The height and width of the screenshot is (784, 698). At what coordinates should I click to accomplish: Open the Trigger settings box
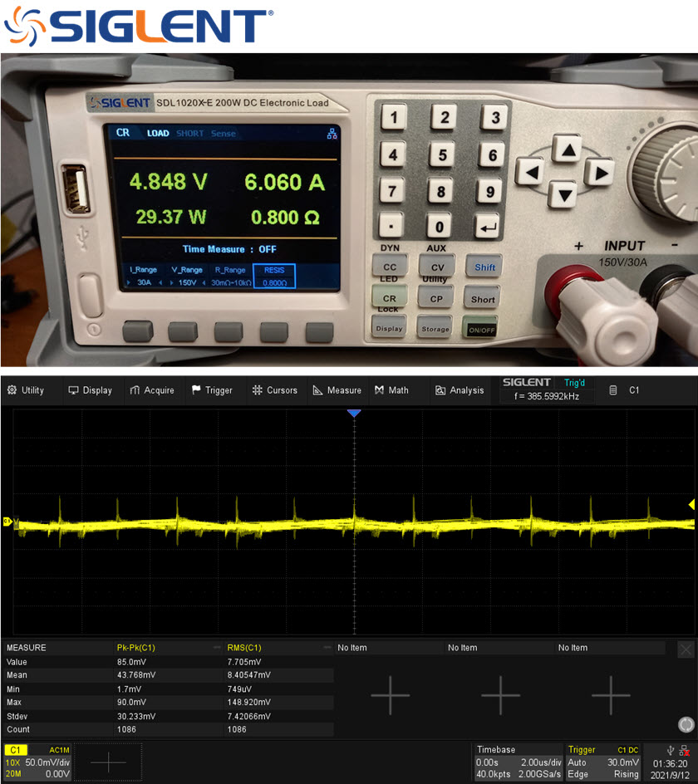[604, 763]
